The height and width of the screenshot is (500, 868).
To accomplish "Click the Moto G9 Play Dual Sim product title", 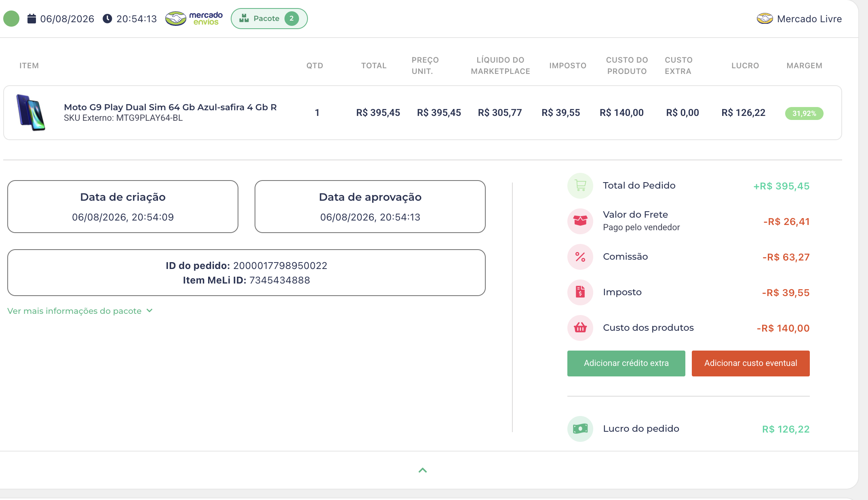I will 170,107.
